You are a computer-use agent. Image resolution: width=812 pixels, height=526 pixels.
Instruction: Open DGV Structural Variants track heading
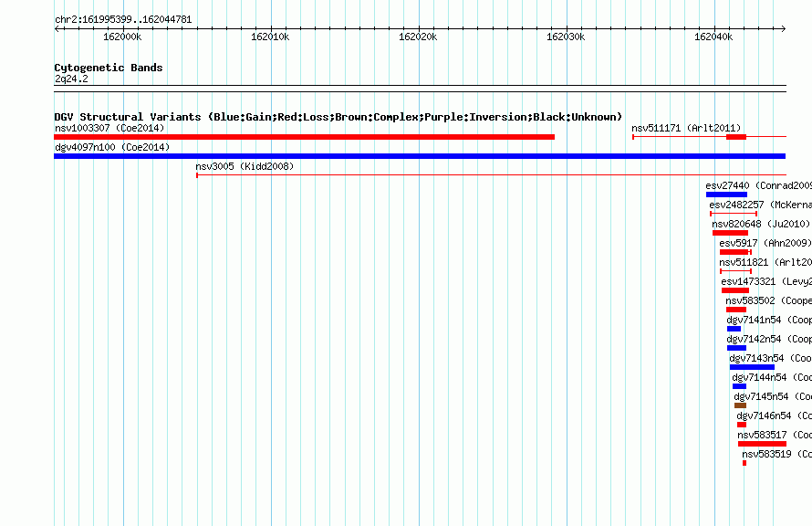click(338, 117)
